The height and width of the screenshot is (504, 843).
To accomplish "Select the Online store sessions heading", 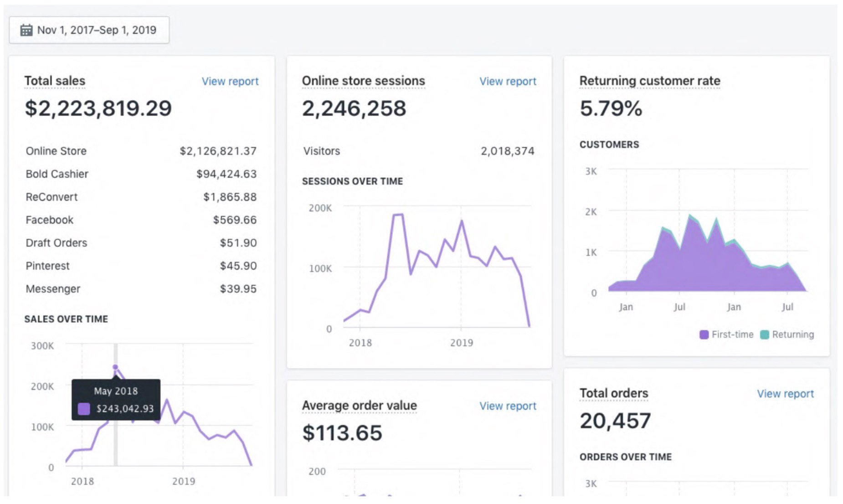I will click(x=363, y=81).
